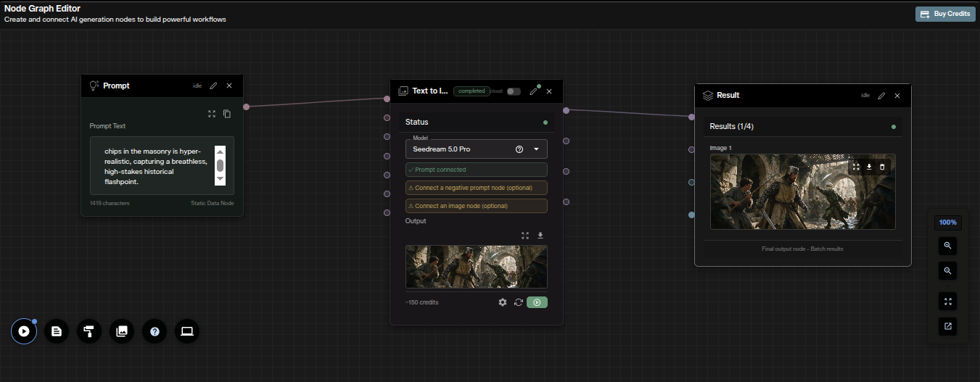Click the completed status badge
Image resolution: width=980 pixels, height=382 pixels.
pos(472,91)
